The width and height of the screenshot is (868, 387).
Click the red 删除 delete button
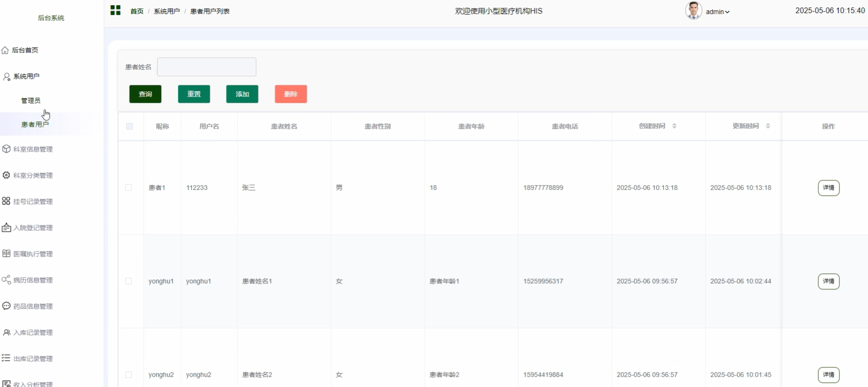[291, 94]
